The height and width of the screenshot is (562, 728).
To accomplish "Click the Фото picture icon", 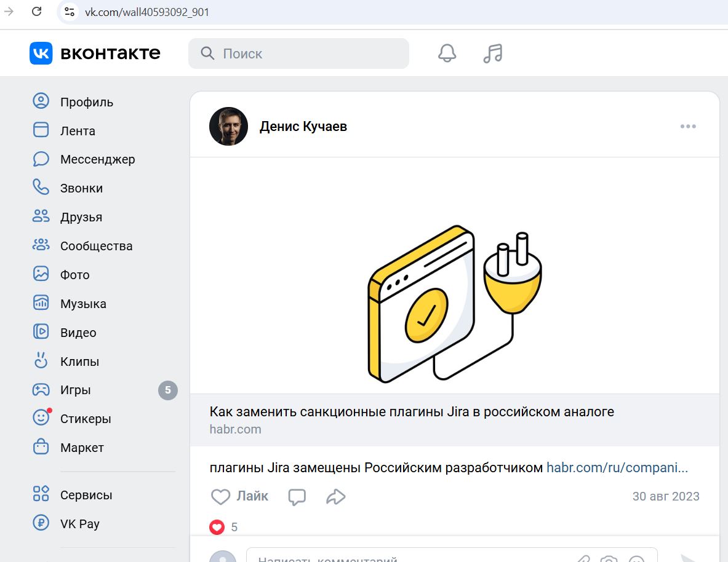I will (41, 274).
